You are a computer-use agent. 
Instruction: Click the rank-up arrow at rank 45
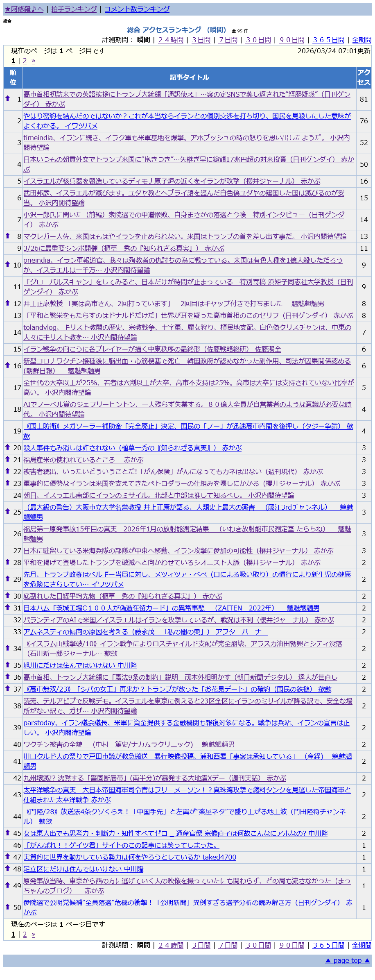click(x=7, y=833)
